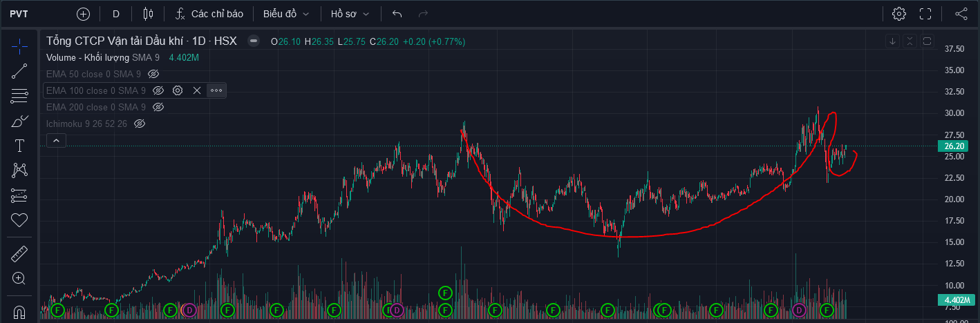Click the pane down arrow button
Image resolution: width=980 pixels, height=323 pixels.
[893, 41]
